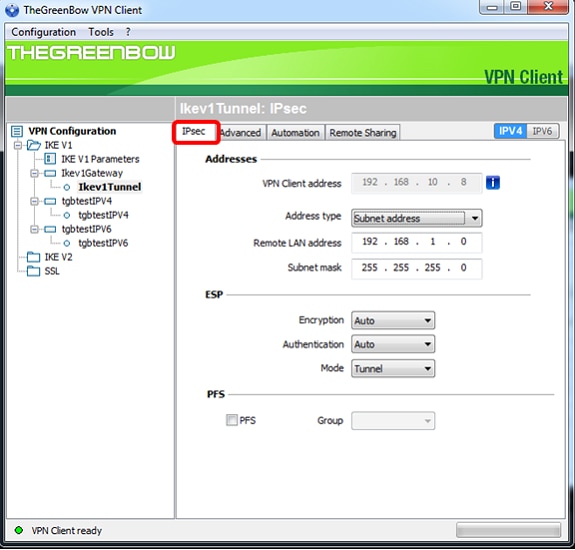Minimize the TheGreenBow window
Screen dimensions: 575x550
[x=492, y=7]
